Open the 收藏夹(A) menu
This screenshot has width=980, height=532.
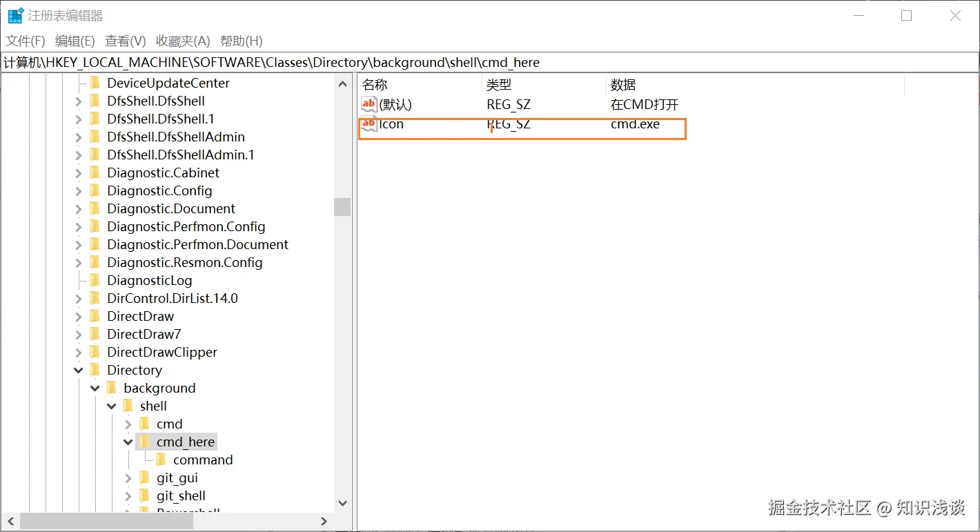(183, 41)
